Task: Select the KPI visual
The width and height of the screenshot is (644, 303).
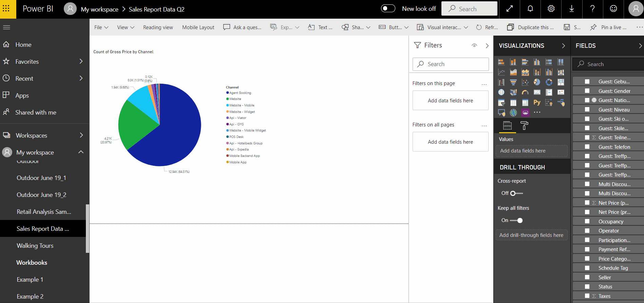Action: pos(561,92)
